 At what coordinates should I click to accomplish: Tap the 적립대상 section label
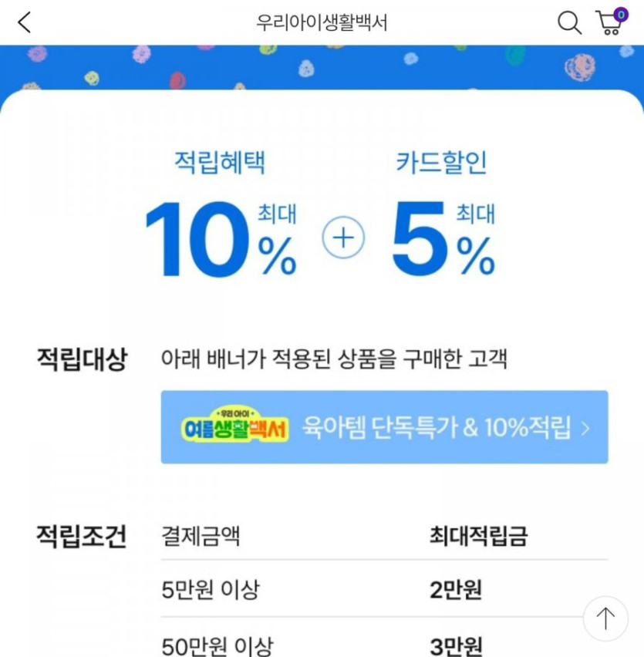(82, 359)
